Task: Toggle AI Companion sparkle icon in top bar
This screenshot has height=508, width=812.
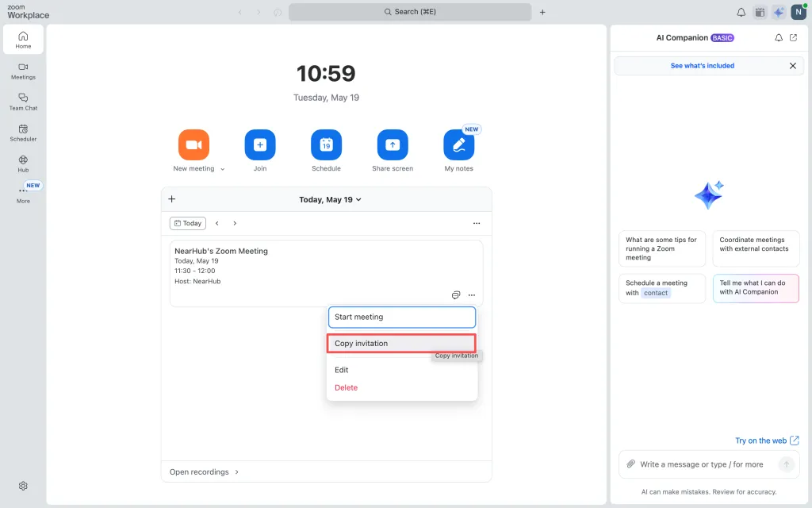Action: coord(779,12)
